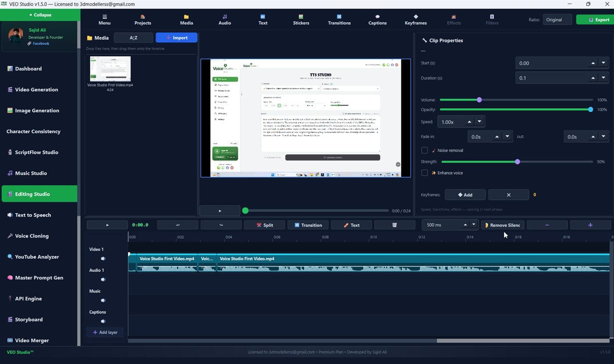Switch to the Keyframes tab
Viewport: 614px width, 364px height.
click(416, 20)
